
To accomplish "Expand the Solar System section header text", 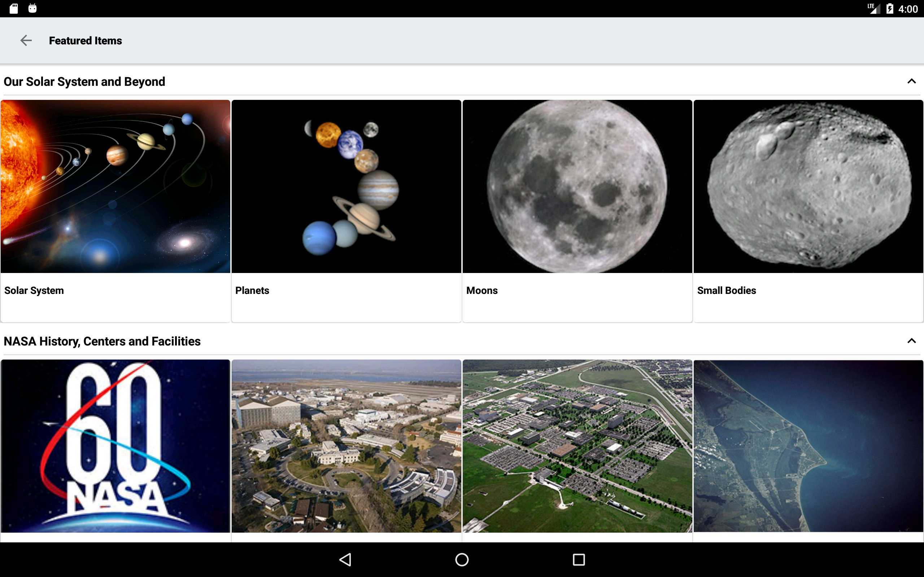I will (84, 81).
